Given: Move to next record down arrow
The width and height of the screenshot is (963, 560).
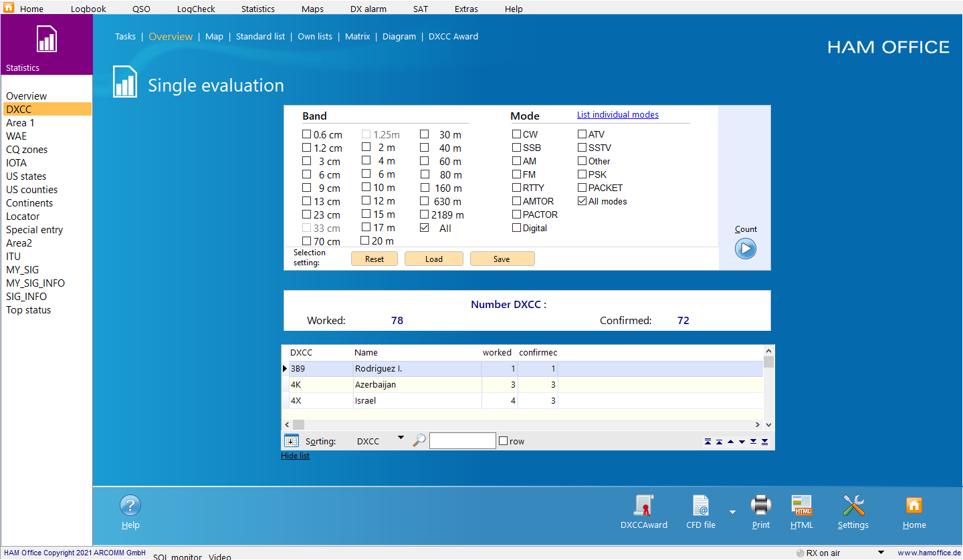Looking at the screenshot, I should pos(742,442).
